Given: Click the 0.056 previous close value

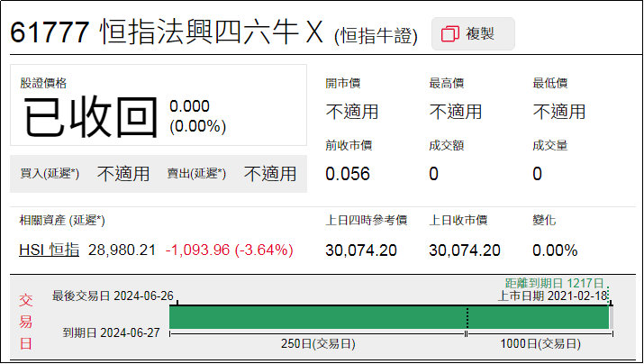Looking at the screenshot, I should (348, 174).
